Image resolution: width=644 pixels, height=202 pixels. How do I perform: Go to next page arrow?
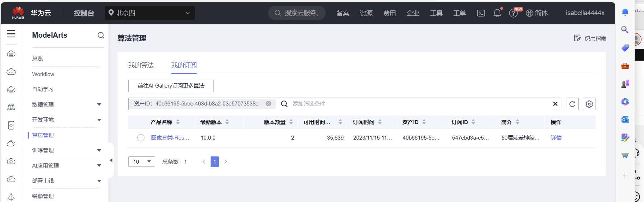(226, 162)
